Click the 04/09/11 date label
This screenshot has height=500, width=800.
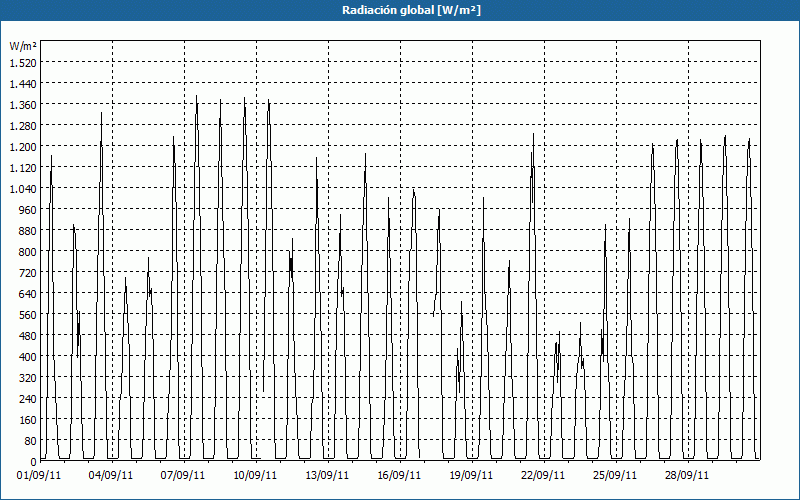pos(111,476)
